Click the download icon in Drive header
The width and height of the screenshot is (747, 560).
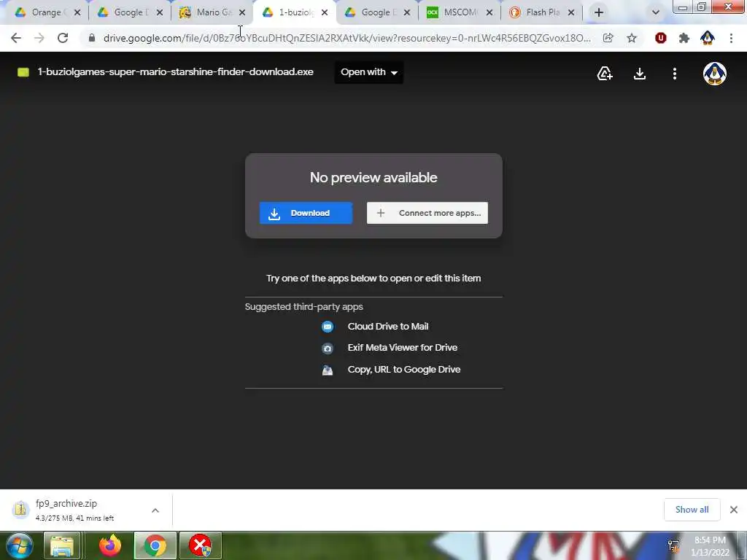click(640, 74)
